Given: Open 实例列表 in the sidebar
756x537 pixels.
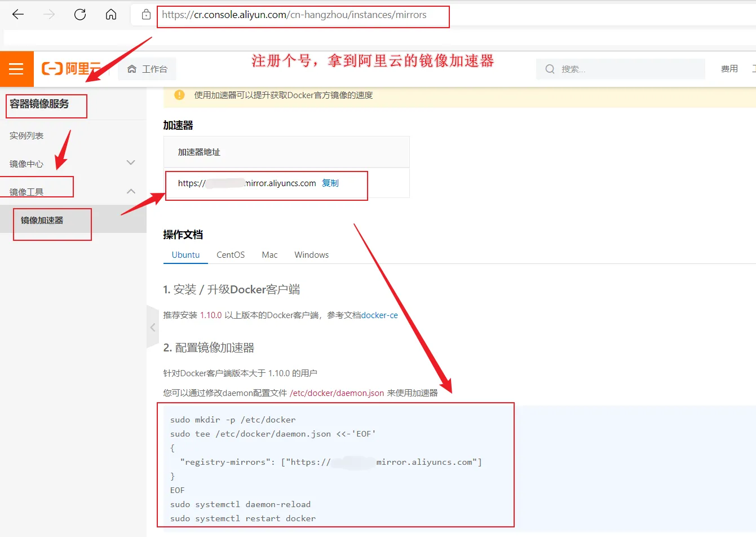Looking at the screenshot, I should [x=26, y=136].
